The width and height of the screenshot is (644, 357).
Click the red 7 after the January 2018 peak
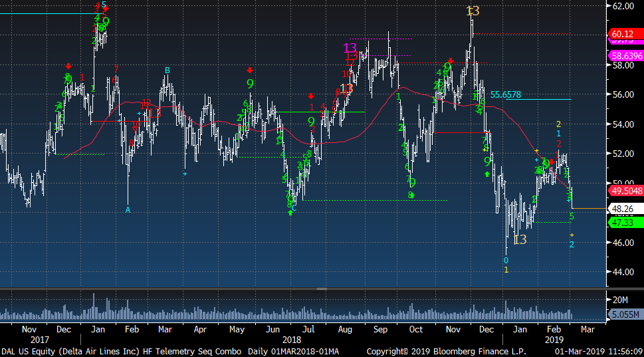coord(116,69)
